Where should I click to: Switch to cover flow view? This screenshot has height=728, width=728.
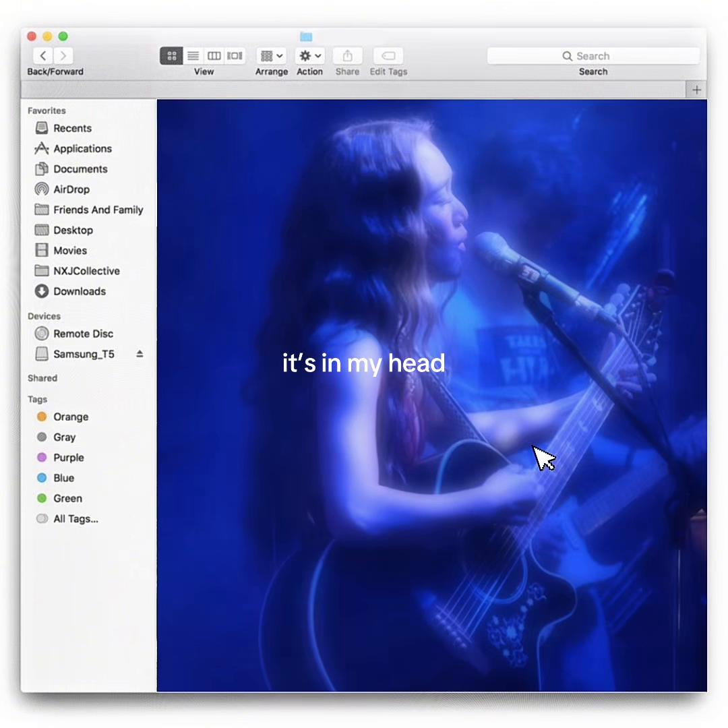coord(235,56)
